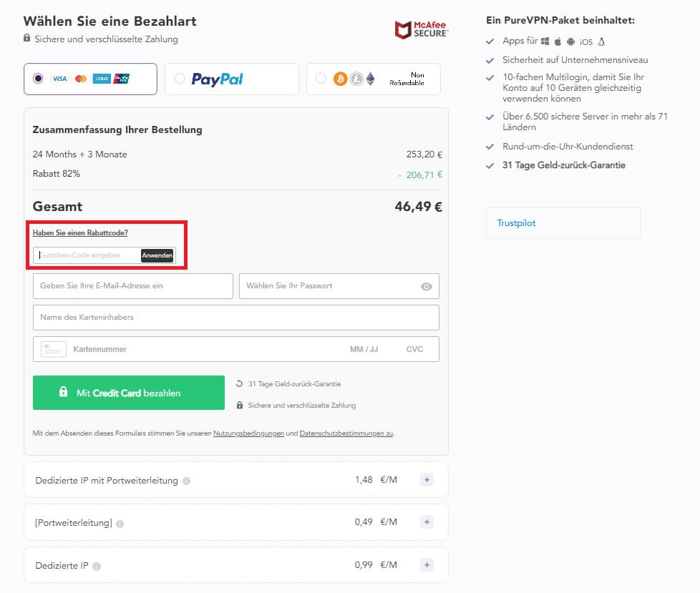
Task: Click checkmark beside 'Apps für' feature
Action: (x=490, y=41)
